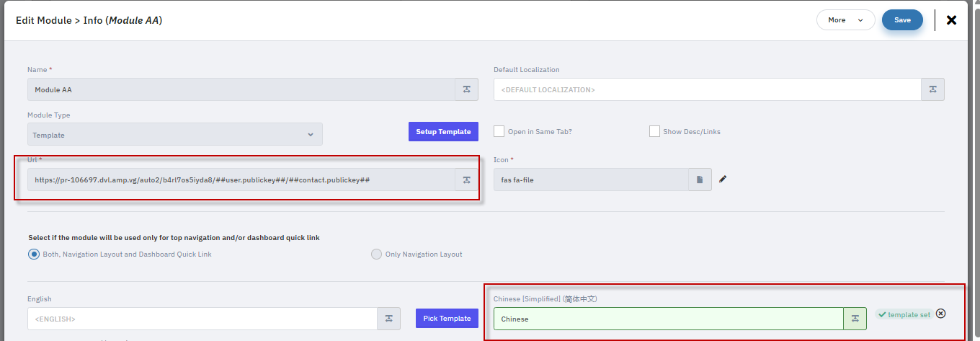Click the Save button
The width and height of the screenshot is (980, 341).
pyautogui.click(x=902, y=20)
